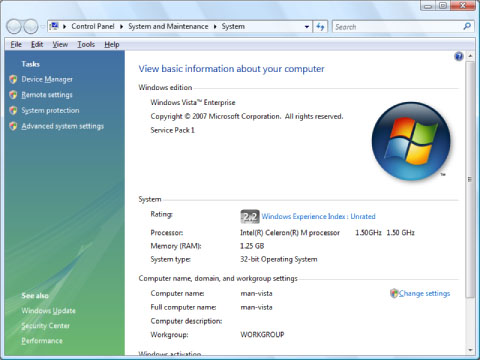Click the shield icon next to Device Manager
Viewport: 480px width, 361px height.
pos(13,79)
